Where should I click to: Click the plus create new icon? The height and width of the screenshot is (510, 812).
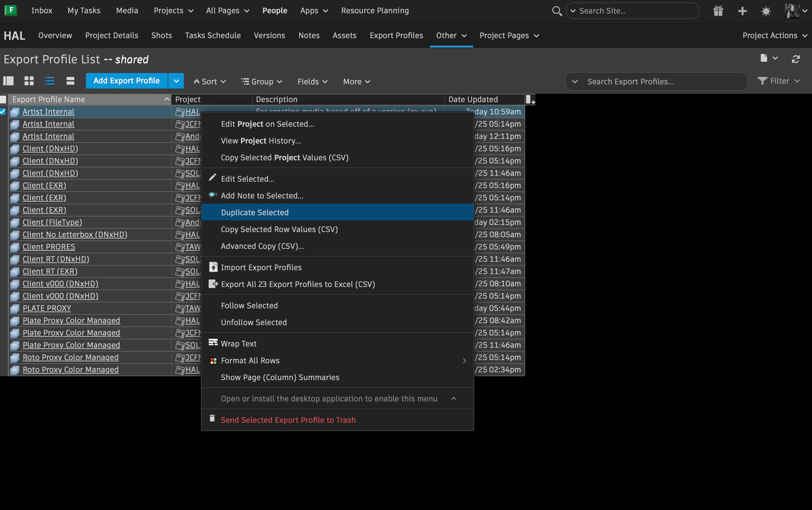tap(742, 11)
